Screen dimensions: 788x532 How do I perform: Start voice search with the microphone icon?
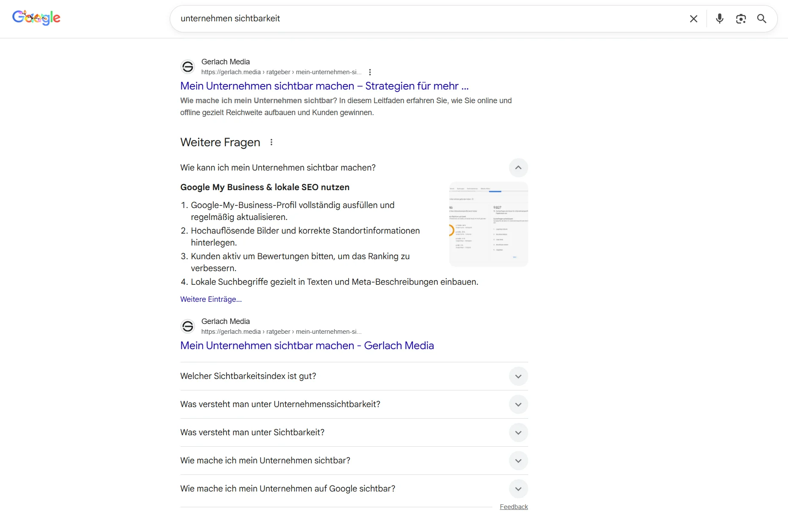pos(719,18)
